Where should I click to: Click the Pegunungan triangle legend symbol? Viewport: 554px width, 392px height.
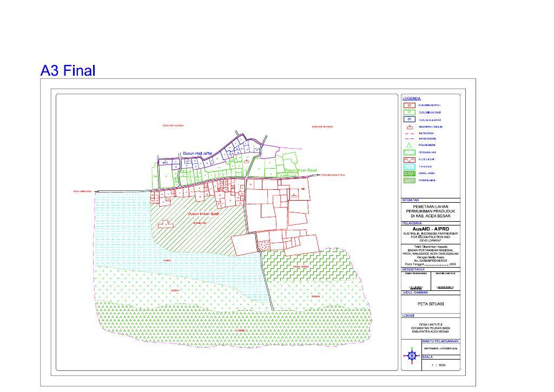pos(409,145)
